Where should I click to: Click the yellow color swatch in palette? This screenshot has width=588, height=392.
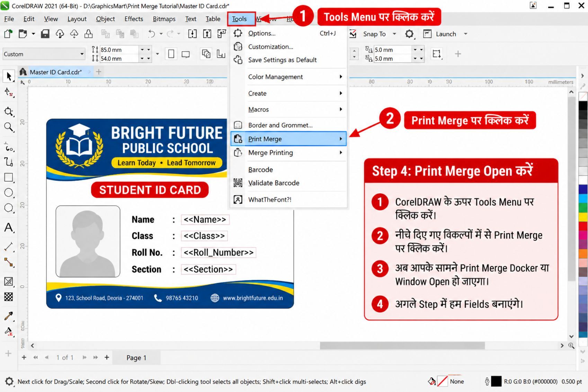(583, 217)
